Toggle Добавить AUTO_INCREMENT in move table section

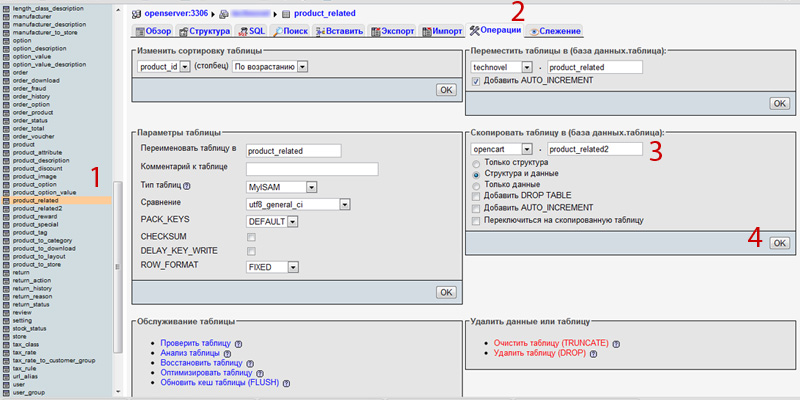pos(476,81)
